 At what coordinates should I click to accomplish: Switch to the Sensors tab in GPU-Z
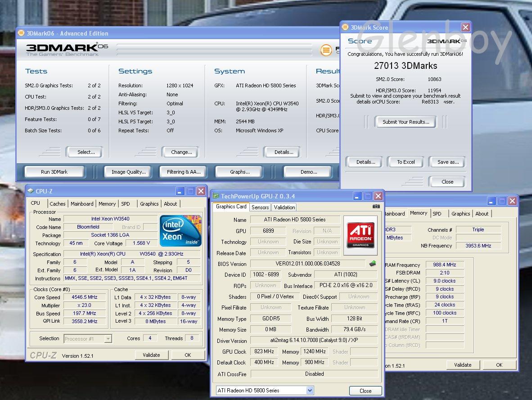pos(260,207)
